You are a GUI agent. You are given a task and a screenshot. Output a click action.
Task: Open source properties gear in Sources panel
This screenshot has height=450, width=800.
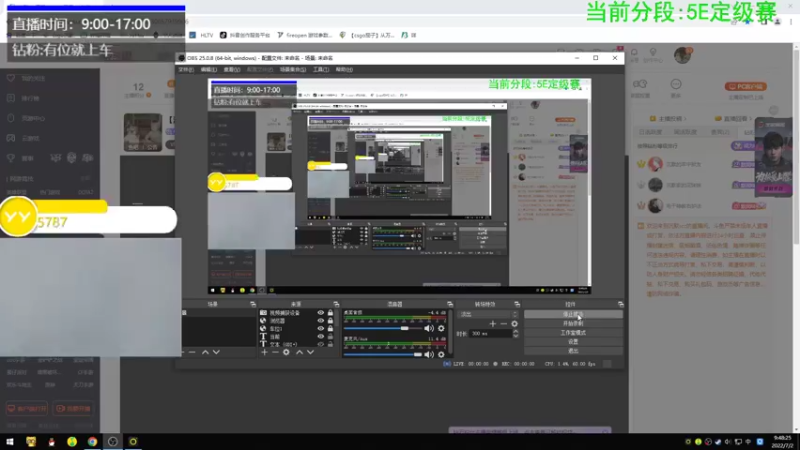tap(286, 352)
